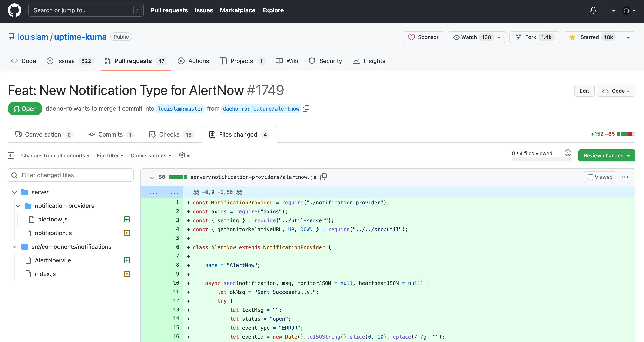Collapse the alertnow.js diff chevron
This screenshot has height=342, width=644.
coord(152,177)
